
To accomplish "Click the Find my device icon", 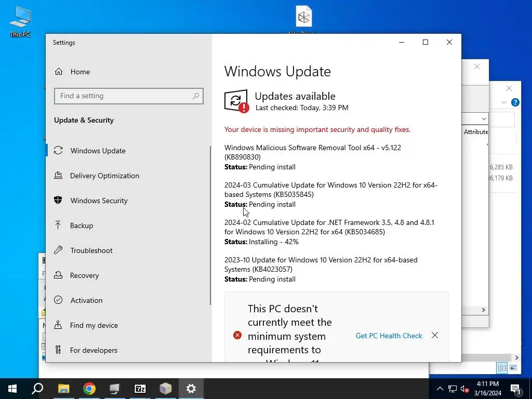I will (58, 325).
